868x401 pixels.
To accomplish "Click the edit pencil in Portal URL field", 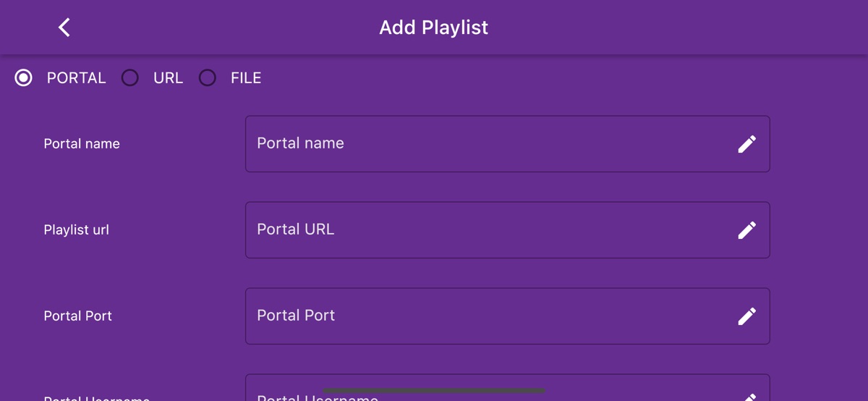I will (746, 230).
